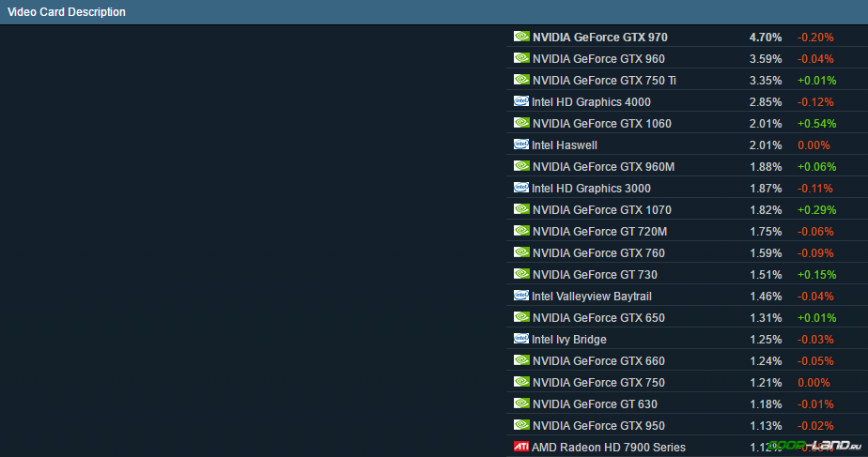Screen dimensions: 868x457
Task: Click NVIDIA logo beside GeForce GTX 970
Action: [521, 37]
